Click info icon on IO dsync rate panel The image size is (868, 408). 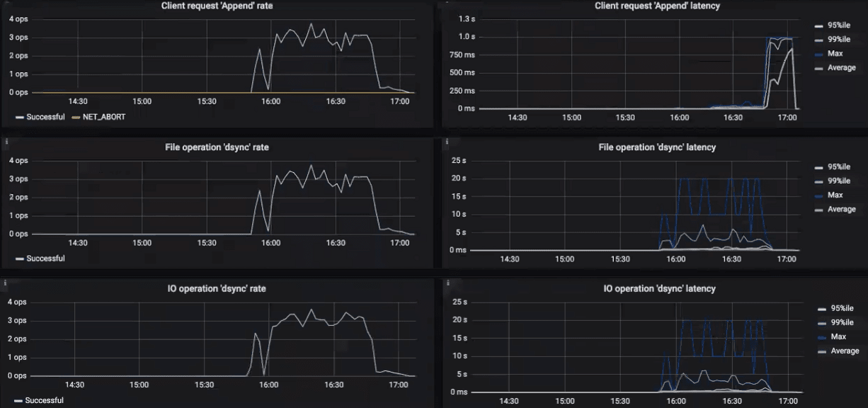coord(6,283)
